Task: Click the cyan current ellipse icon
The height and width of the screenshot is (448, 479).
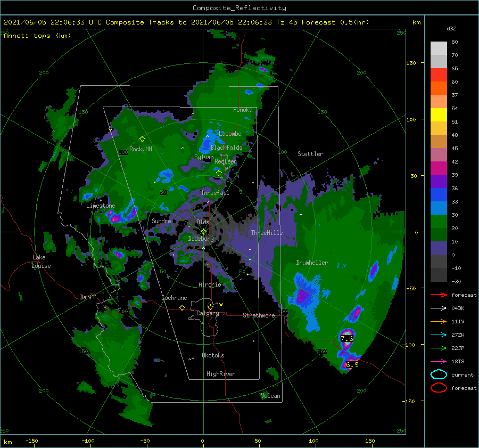Action: point(439,374)
